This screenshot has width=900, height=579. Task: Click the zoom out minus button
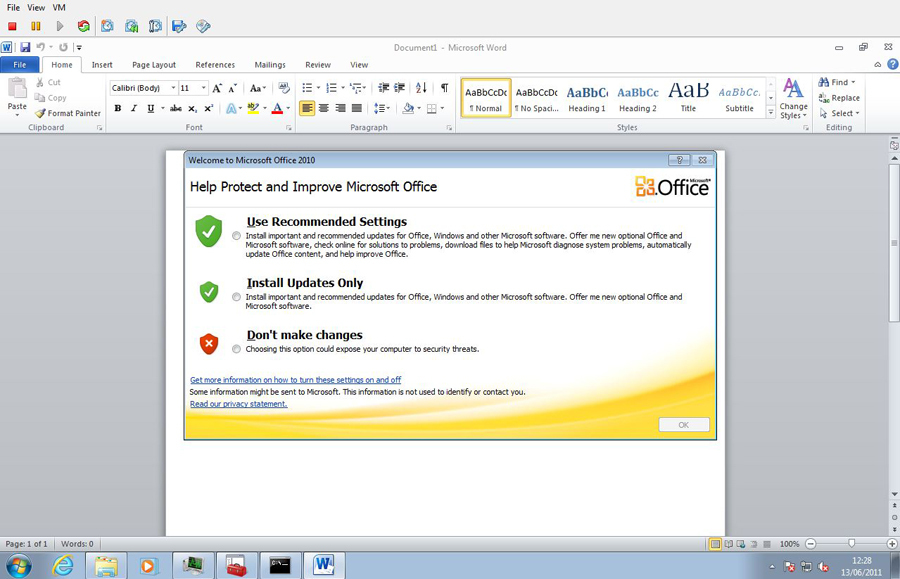810,543
